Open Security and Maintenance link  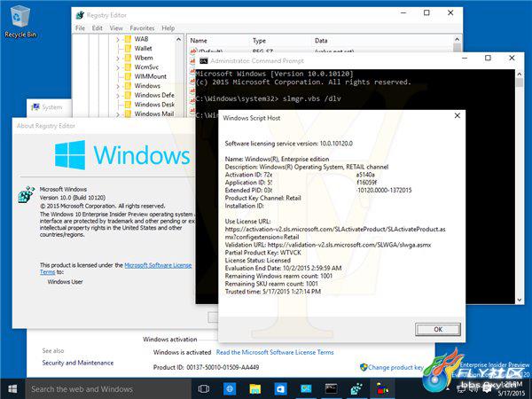78,363
